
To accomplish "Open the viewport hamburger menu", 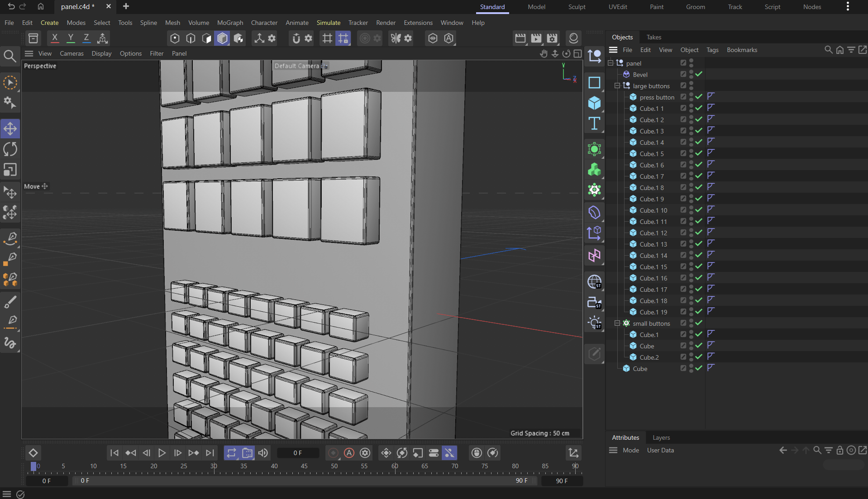I will point(29,53).
